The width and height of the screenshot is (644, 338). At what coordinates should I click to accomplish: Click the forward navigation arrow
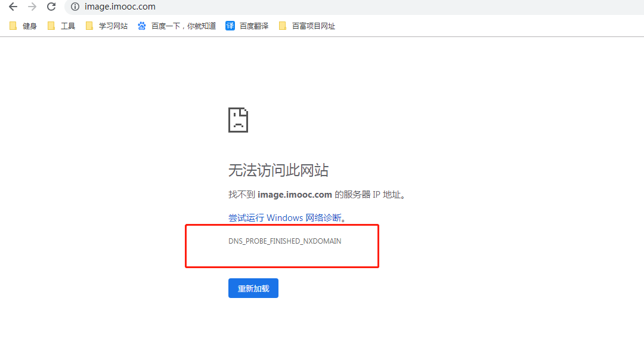32,7
